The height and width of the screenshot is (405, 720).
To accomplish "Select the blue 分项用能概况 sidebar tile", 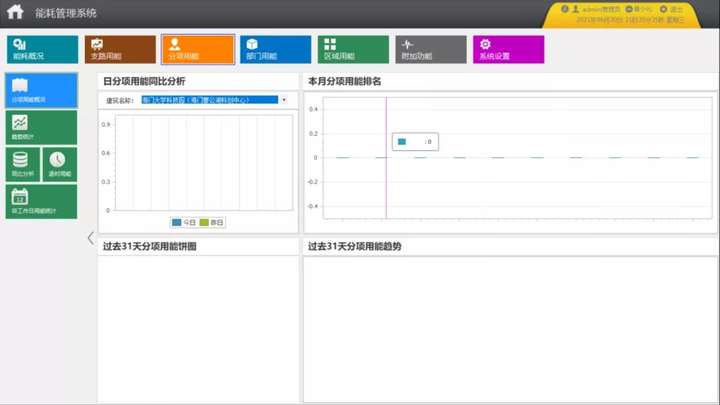I will pyautogui.click(x=41, y=90).
